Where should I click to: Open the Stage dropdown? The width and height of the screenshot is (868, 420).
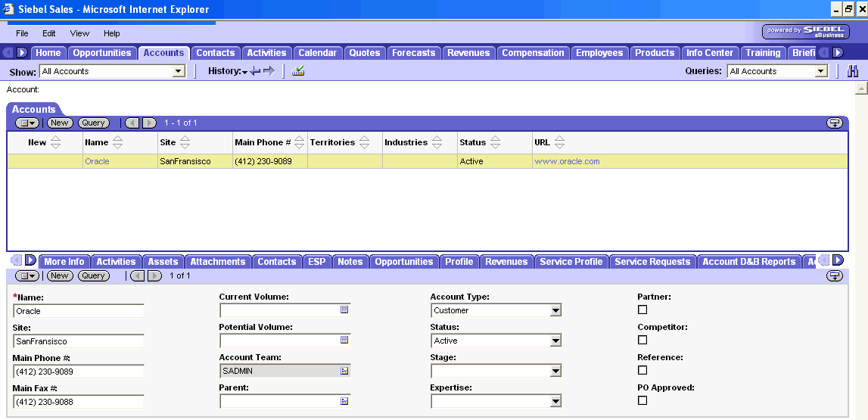[555, 371]
